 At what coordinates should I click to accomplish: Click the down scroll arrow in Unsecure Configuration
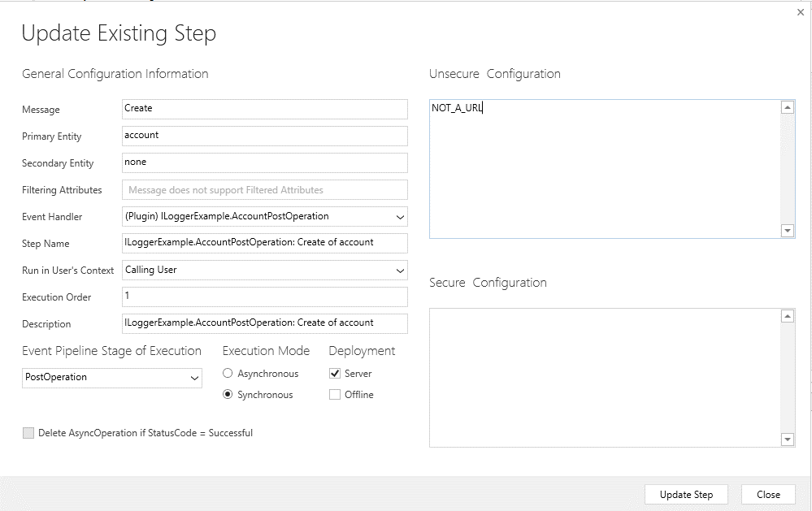point(787,230)
